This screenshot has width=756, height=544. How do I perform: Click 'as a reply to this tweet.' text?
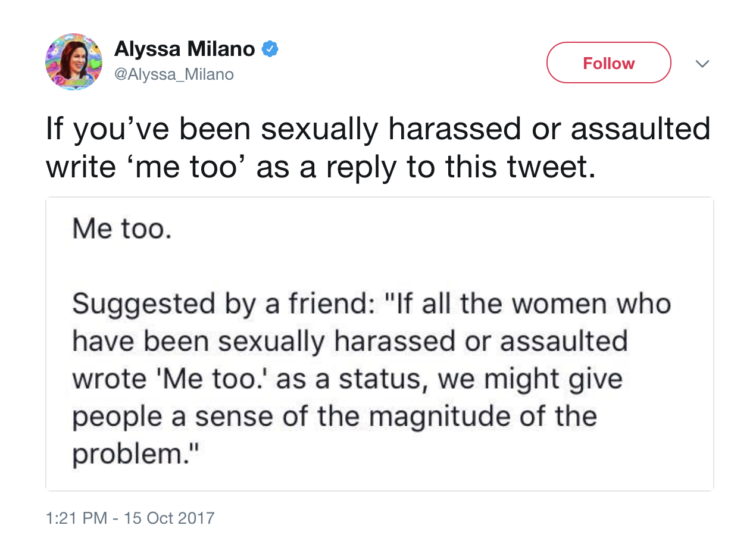[426, 168]
